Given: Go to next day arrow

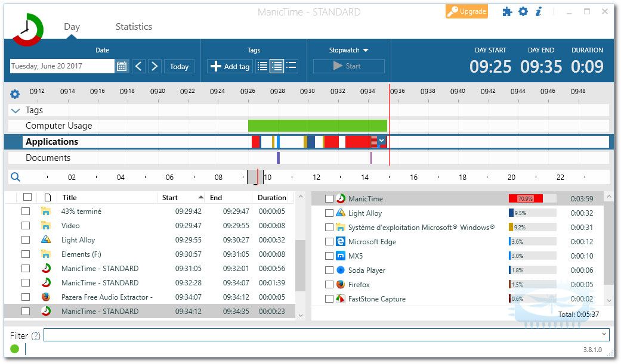Looking at the screenshot, I should pyautogui.click(x=155, y=66).
